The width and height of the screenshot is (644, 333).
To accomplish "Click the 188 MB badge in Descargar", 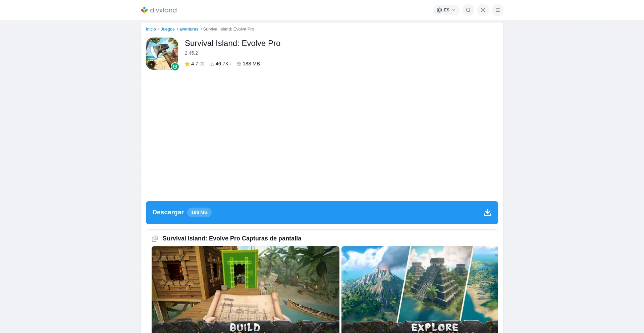I will (x=199, y=213).
